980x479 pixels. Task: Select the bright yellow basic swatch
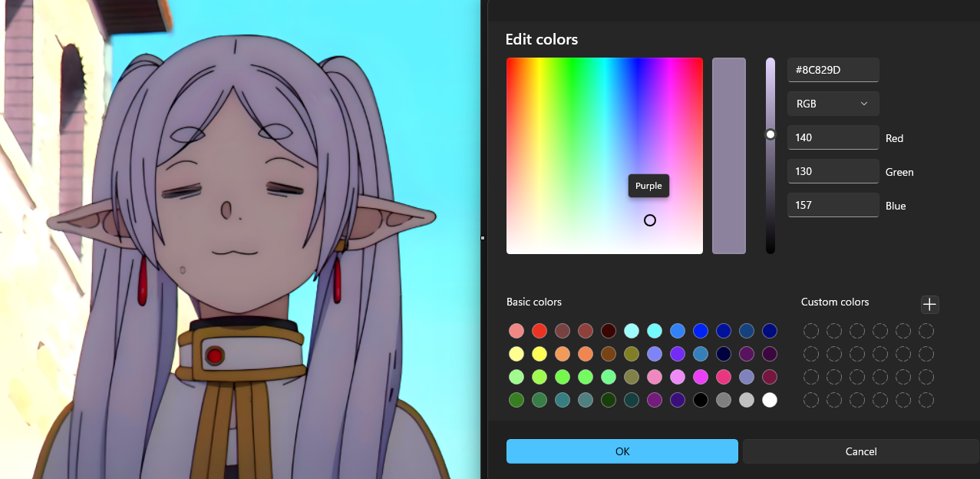(539, 354)
